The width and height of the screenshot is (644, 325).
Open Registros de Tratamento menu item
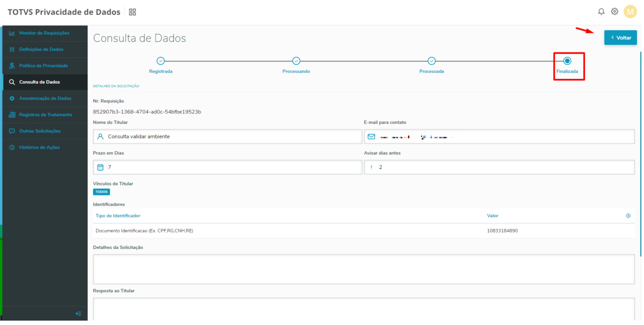click(45, 114)
